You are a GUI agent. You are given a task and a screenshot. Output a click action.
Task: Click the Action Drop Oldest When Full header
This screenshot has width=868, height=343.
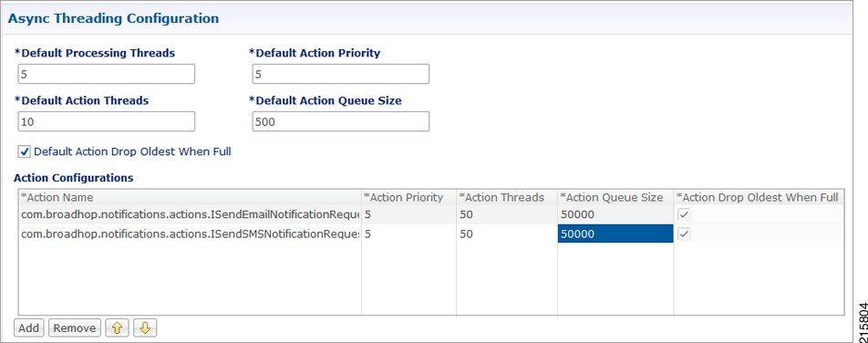[759, 197]
